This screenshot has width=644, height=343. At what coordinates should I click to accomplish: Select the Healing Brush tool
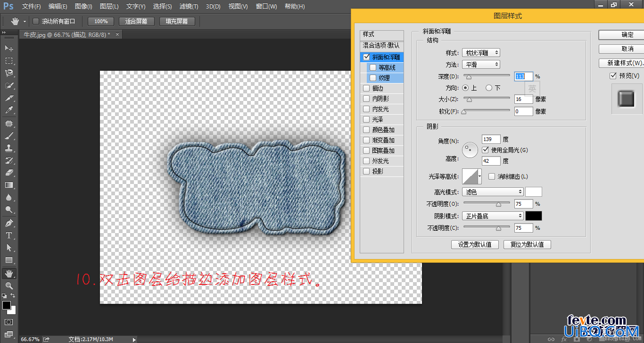pos(9,124)
